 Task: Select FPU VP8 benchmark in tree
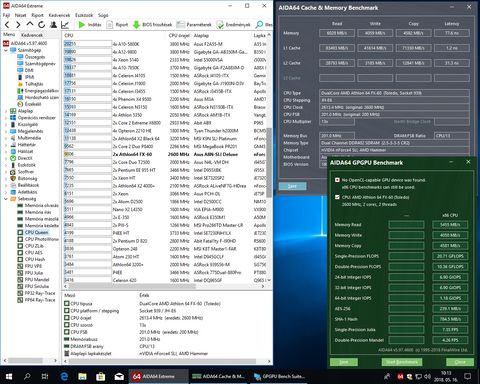[x=33, y=266]
